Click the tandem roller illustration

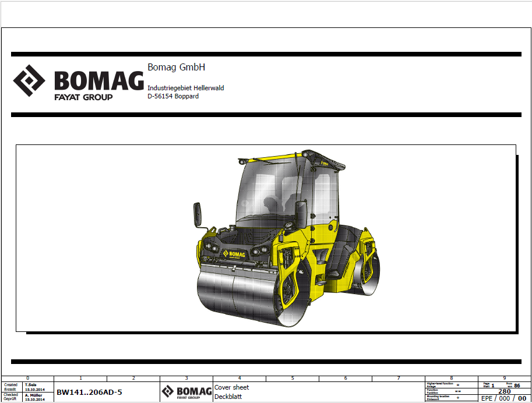point(288,238)
